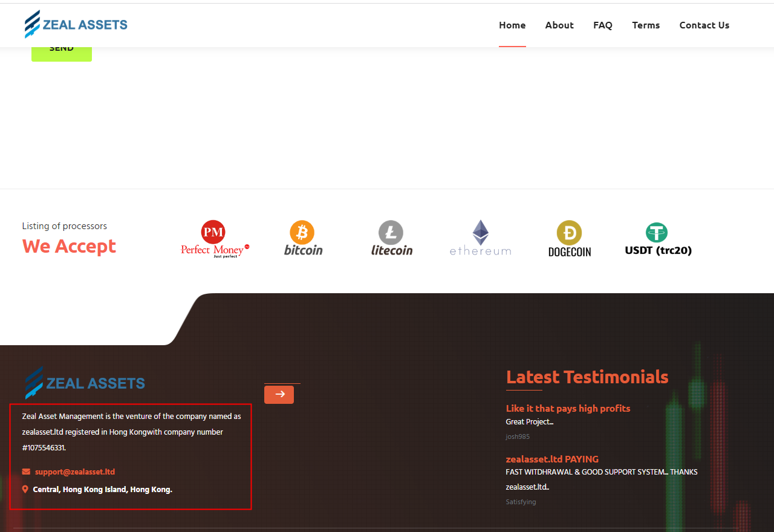The width and height of the screenshot is (774, 532).
Task: Click the Ethereum payment logo
Action: (480, 238)
